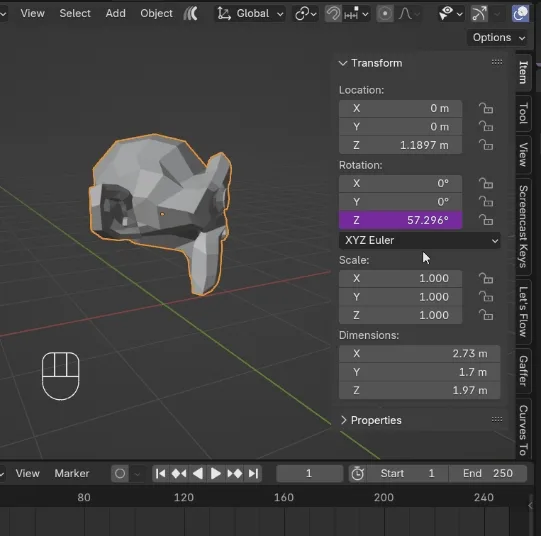This screenshot has height=536, width=541.
Task: Open the pivot point dropdown
Action: [305, 14]
